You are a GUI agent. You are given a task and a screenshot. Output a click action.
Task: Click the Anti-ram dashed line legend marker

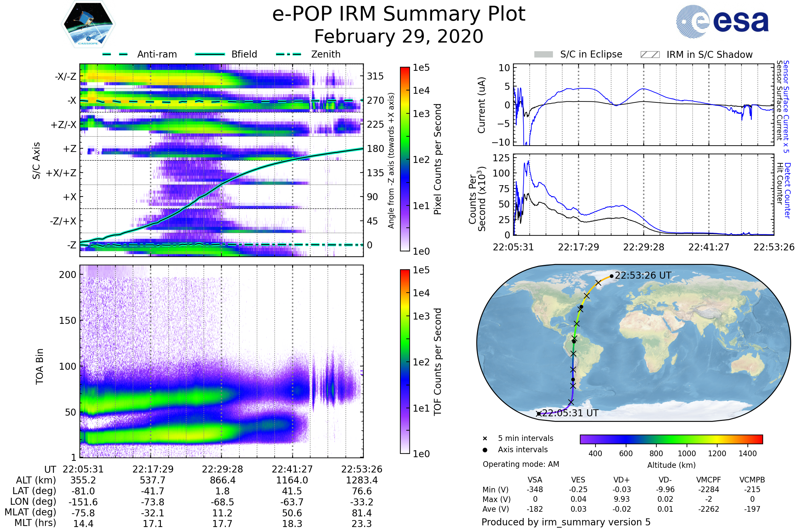point(115,54)
